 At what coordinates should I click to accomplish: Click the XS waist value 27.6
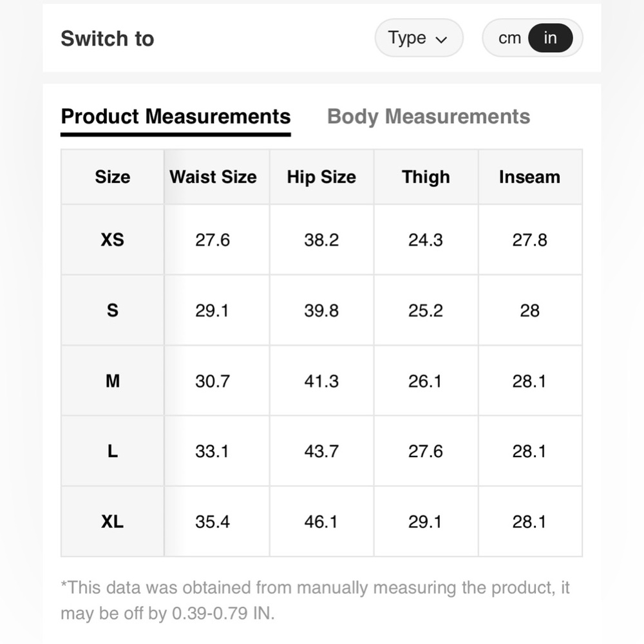[213, 240]
